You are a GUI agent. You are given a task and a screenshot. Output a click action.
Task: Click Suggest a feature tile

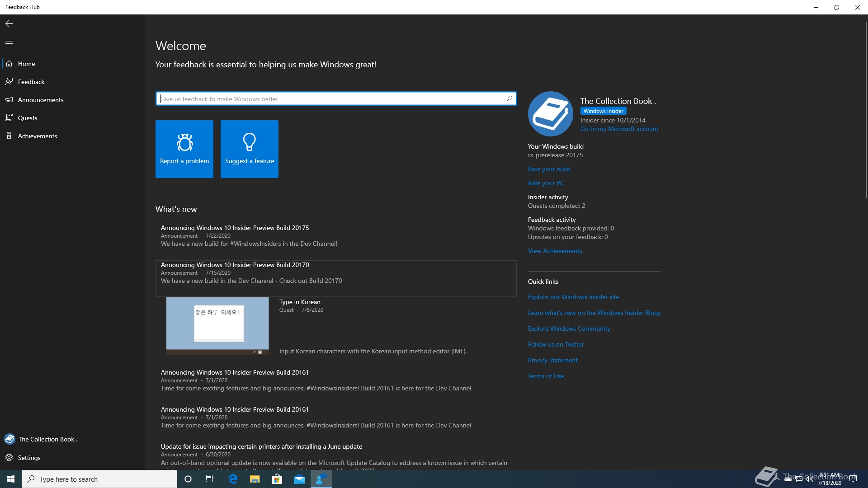point(250,149)
